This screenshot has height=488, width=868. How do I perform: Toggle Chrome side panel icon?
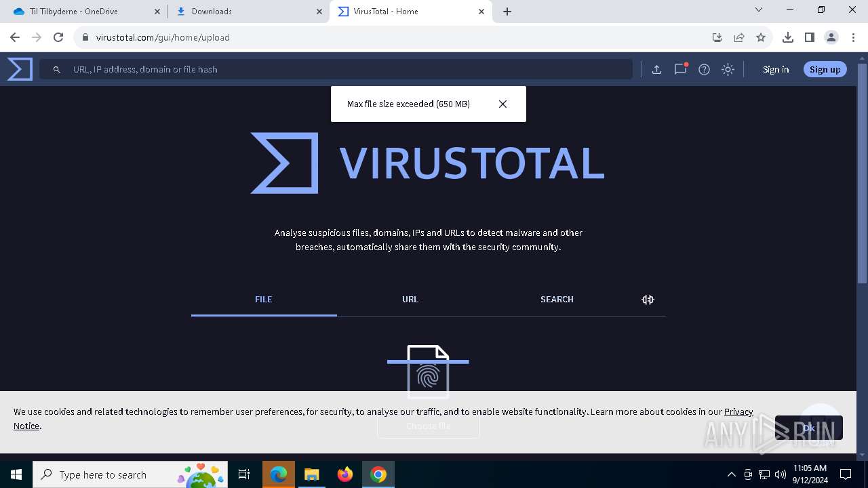pos(810,37)
